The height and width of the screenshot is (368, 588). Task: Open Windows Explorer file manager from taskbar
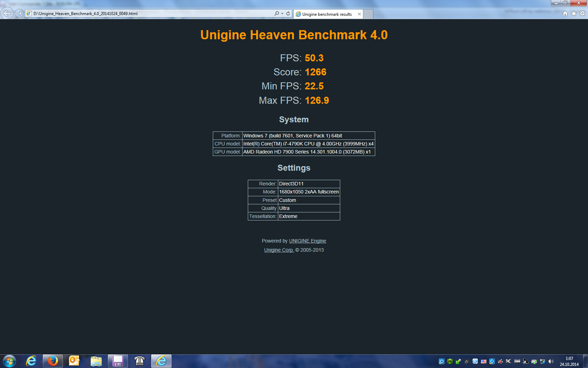click(96, 361)
